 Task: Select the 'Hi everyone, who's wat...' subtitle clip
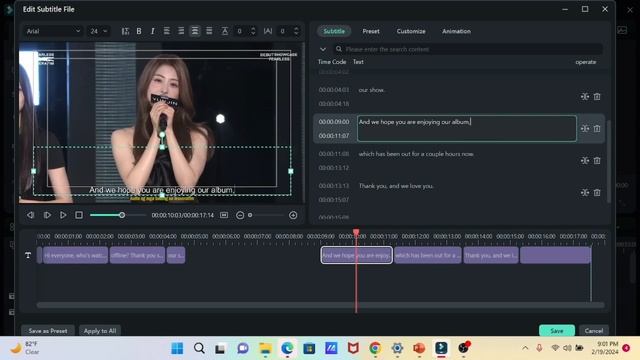point(76,255)
